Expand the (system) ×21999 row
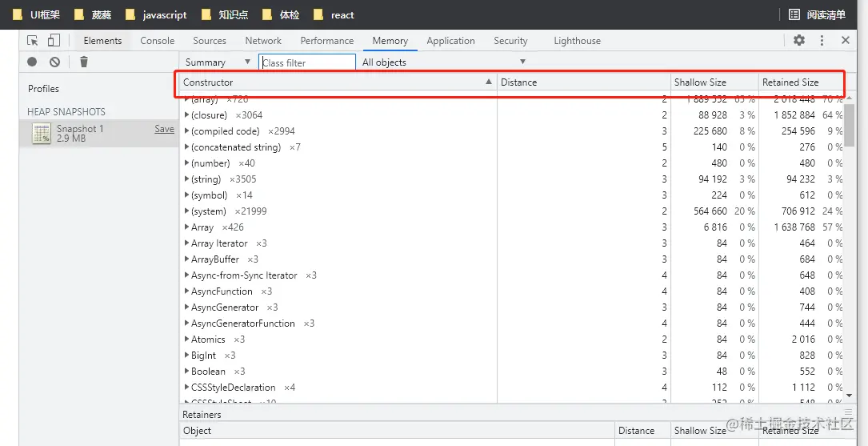This screenshot has height=446, width=868. click(186, 211)
